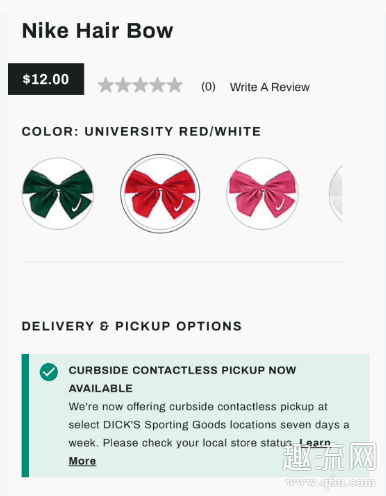The width and height of the screenshot is (386, 496).
Task: Click the Curbside Contactless Pickup Now Available heading
Action: (x=182, y=379)
